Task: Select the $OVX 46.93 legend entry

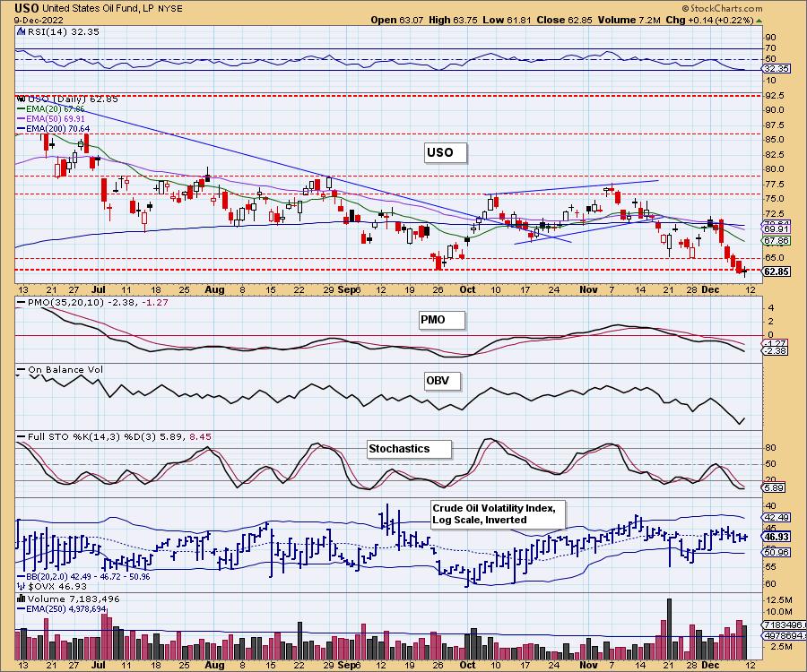Action: [57, 586]
